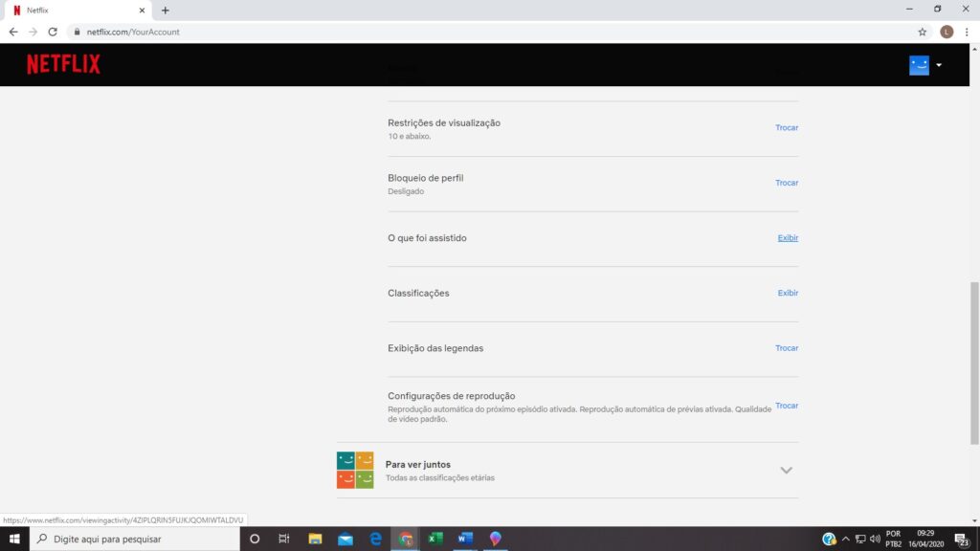This screenshot has height=551, width=980.
Task: Bookmark this page with star icon
Action: pos(922,32)
